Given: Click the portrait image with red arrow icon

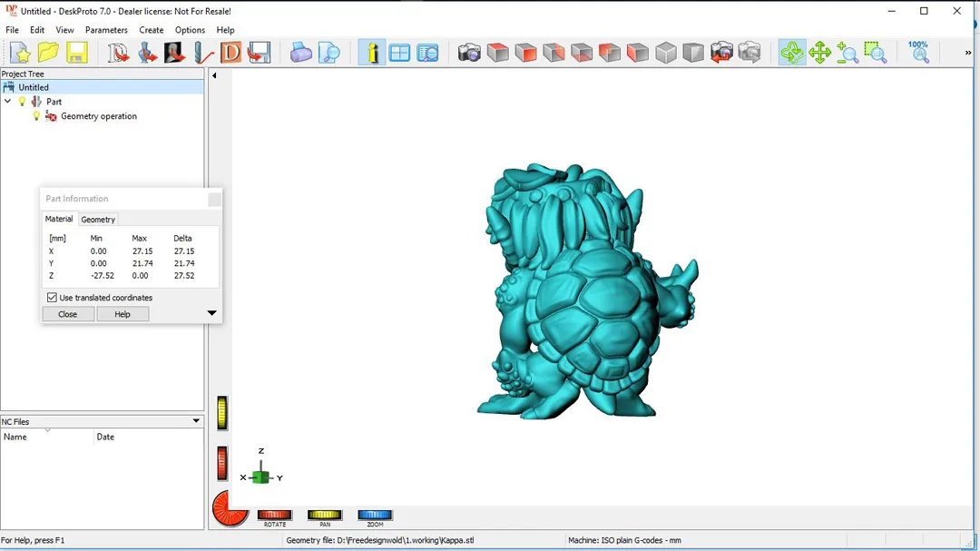Looking at the screenshot, I should click(174, 53).
